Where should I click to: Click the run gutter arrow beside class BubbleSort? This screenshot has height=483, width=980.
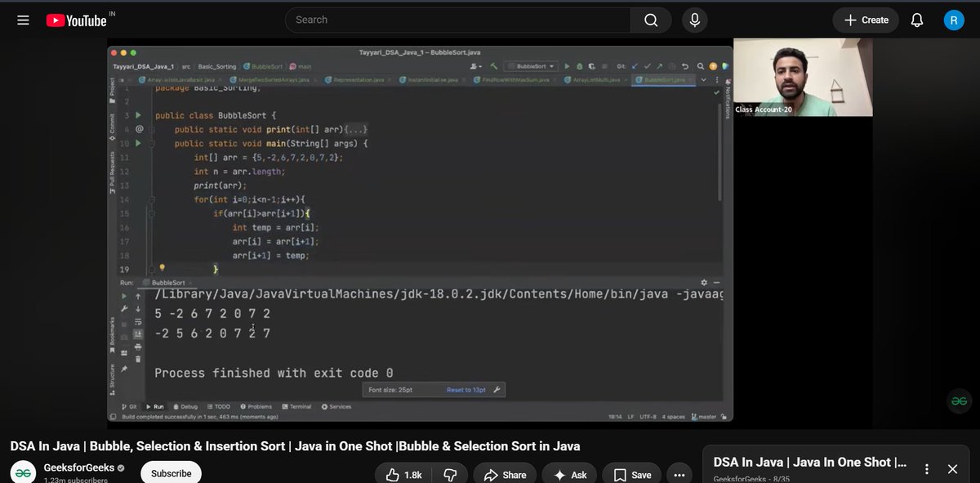(x=138, y=115)
